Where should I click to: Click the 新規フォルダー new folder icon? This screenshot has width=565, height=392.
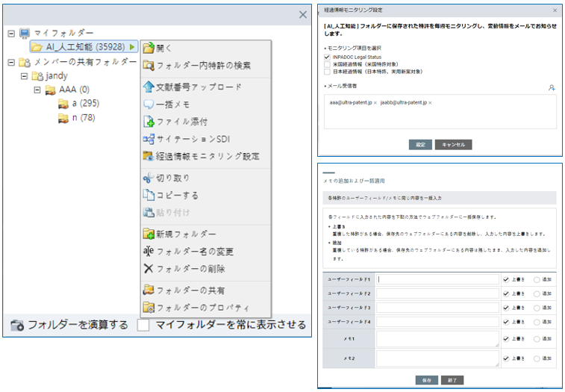(149, 234)
